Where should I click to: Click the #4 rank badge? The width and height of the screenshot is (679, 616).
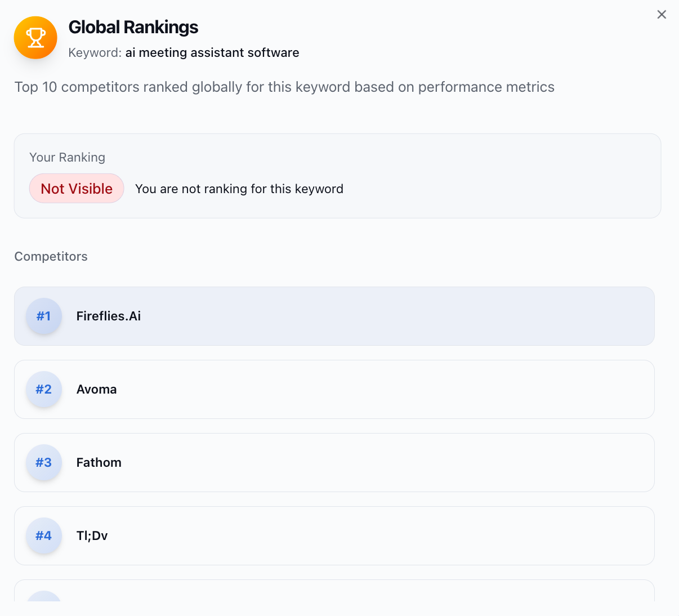coord(44,535)
